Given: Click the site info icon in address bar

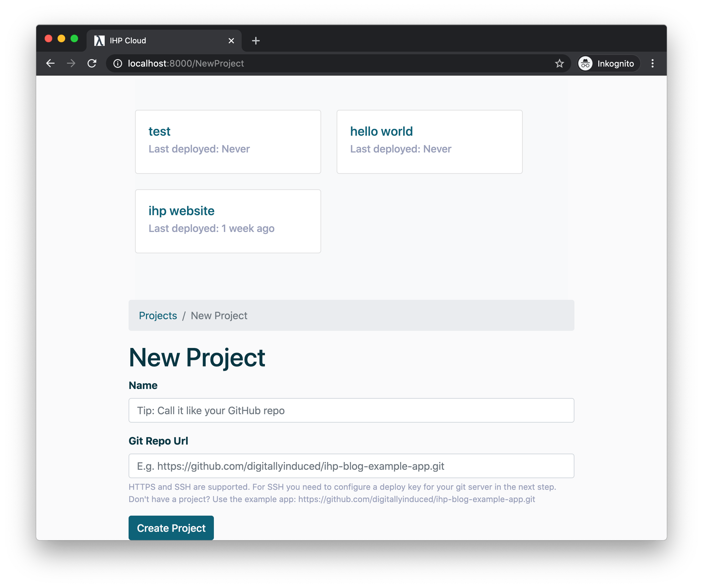Looking at the screenshot, I should click(118, 63).
